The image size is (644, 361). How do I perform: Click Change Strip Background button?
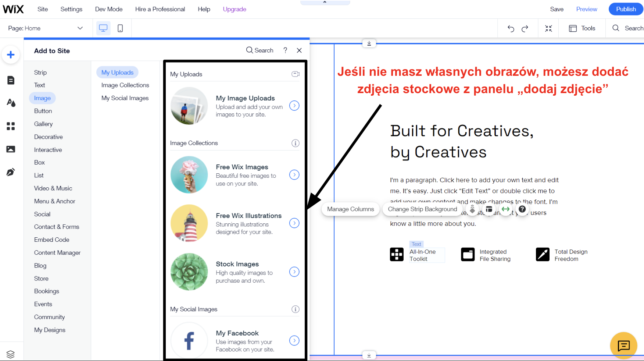click(422, 209)
